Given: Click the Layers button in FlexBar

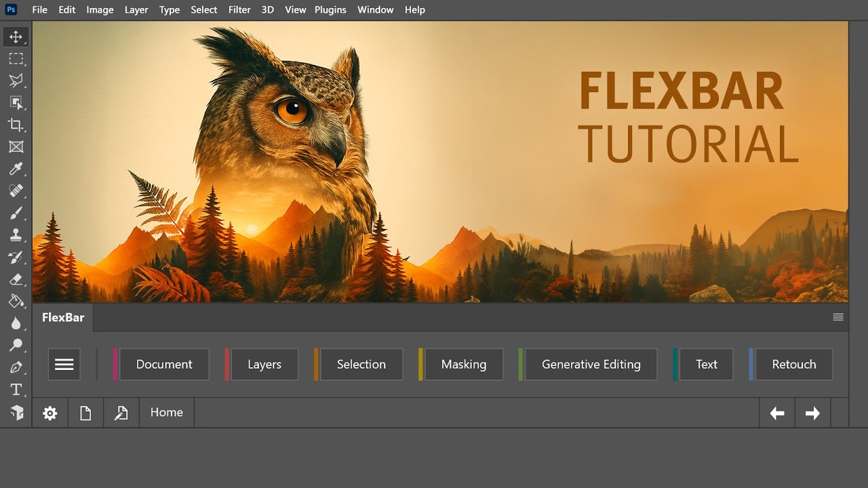Looking at the screenshot, I should tap(264, 365).
